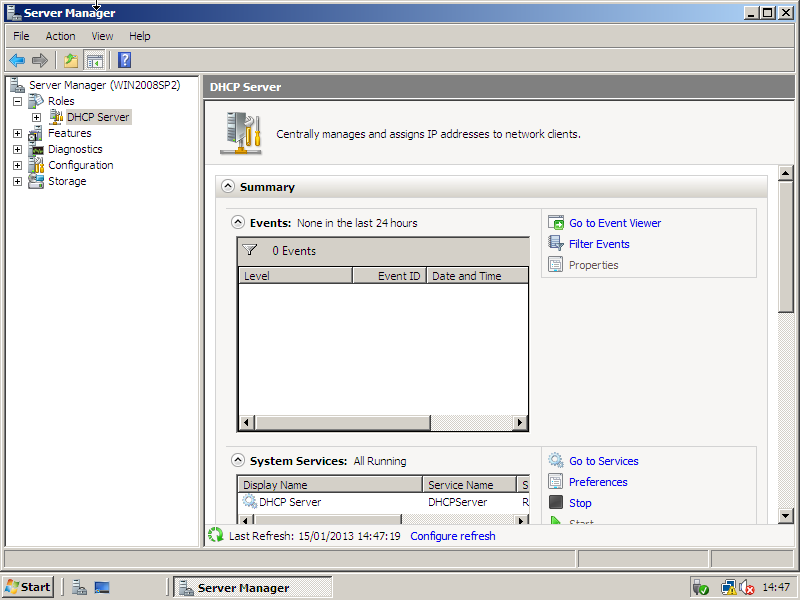
Task: Click the Configure refresh link
Action: click(x=452, y=536)
